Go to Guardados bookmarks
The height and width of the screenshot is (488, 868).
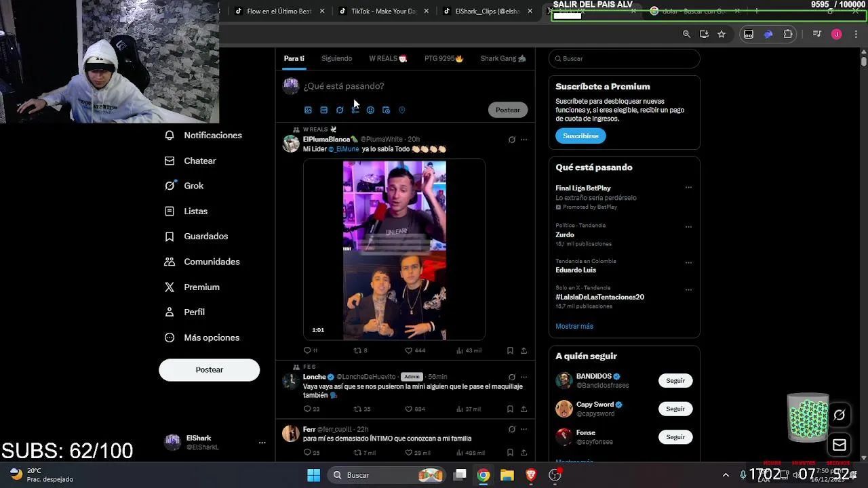click(x=197, y=236)
